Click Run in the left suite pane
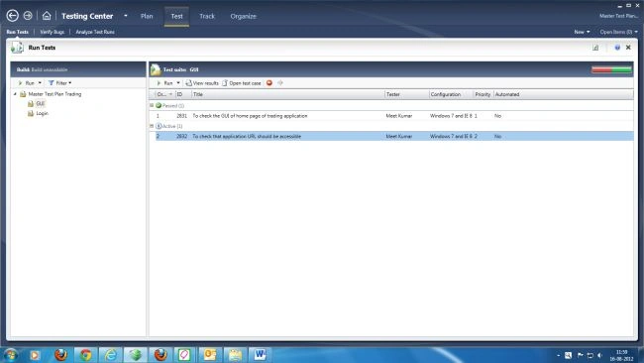 (x=27, y=83)
